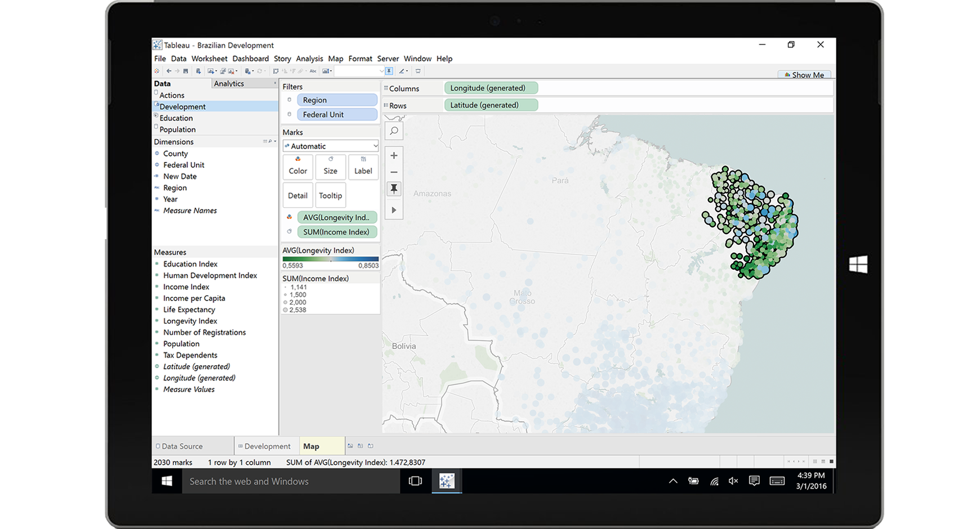Open the Automatic mark type dropdown
The image size is (980, 529).
(331, 146)
